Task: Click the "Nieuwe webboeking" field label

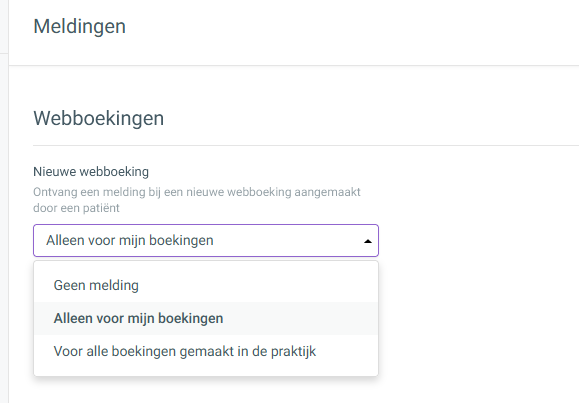Action: point(91,172)
